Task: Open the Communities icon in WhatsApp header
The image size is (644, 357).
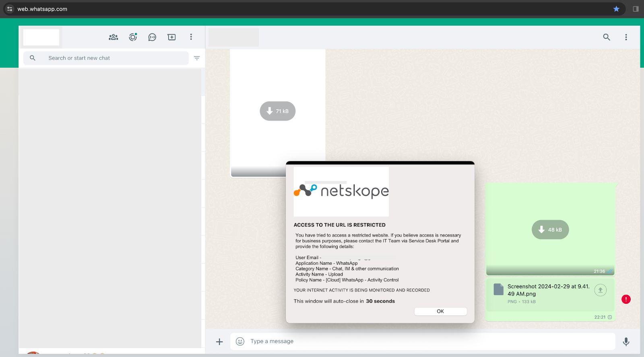Action: click(x=114, y=37)
